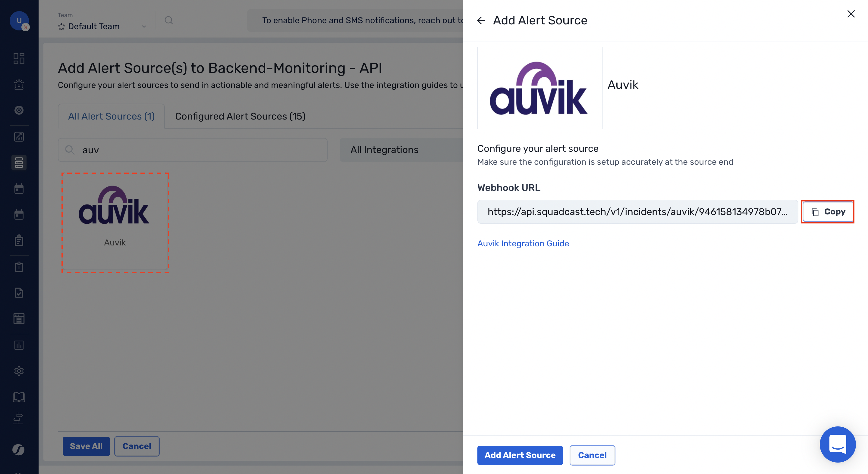Open the Auvik Integration Guide link
This screenshot has width=868, height=474.
[x=523, y=243]
